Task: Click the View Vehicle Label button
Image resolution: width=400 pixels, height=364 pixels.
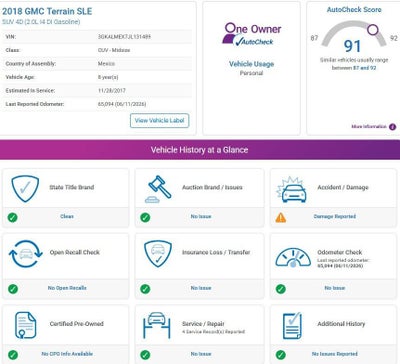Action: [x=159, y=121]
